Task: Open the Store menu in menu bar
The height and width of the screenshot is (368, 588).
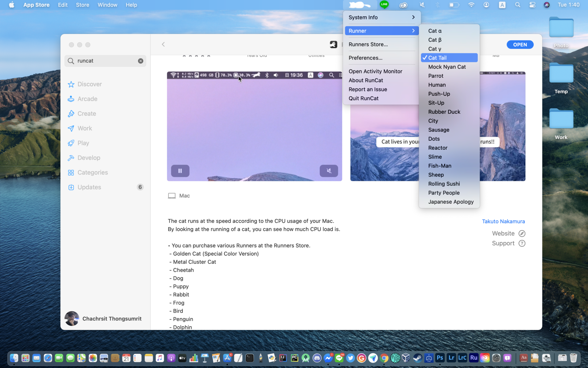Action: coord(82,5)
